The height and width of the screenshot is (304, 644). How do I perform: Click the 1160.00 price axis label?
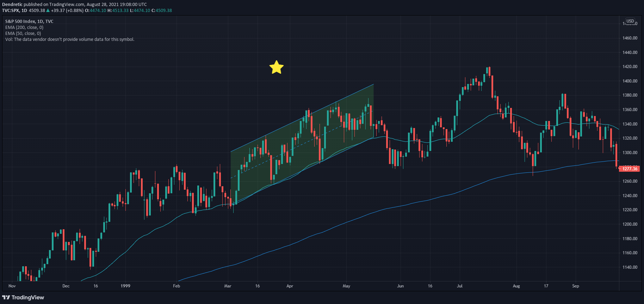point(630,253)
